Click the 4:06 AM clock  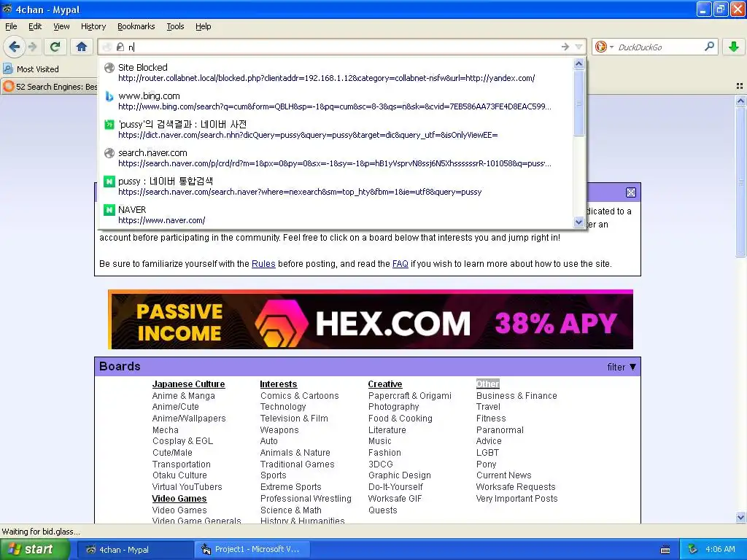click(720, 549)
